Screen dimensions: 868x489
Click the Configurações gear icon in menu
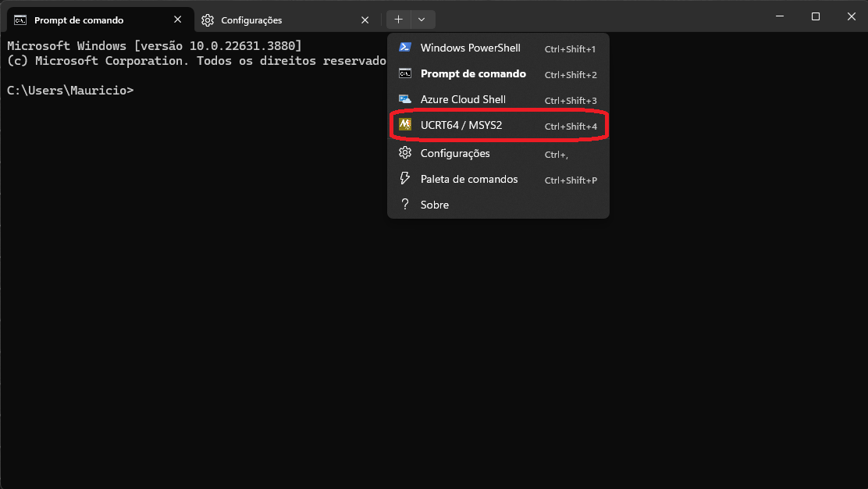(x=405, y=153)
